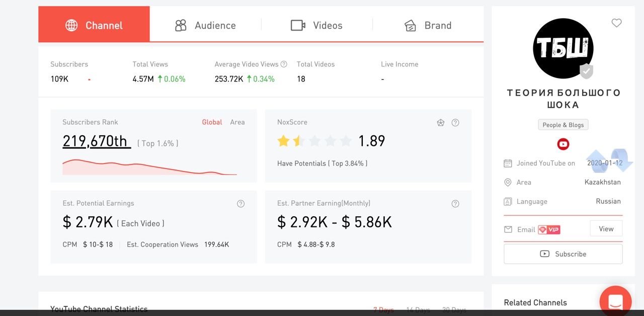Image resolution: width=644 pixels, height=316 pixels.
Task: Click the Subscribe button
Action: coord(563,254)
